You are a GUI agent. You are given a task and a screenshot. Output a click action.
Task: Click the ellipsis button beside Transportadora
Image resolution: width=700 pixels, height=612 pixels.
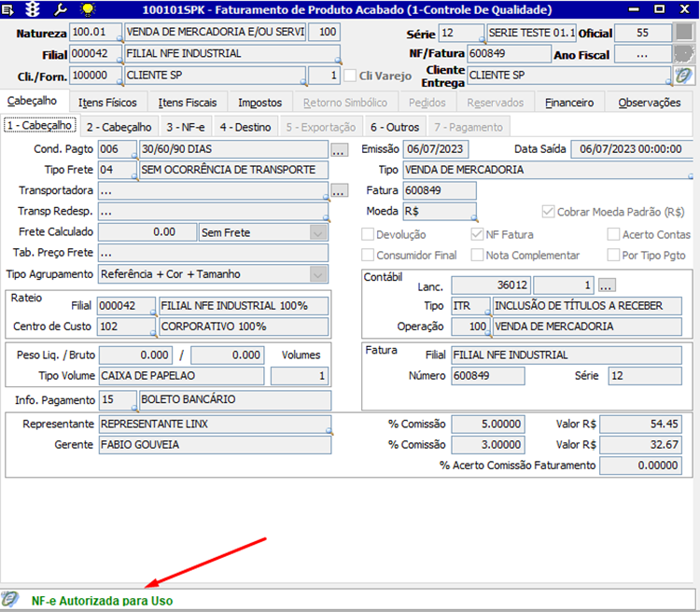click(x=339, y=191)
